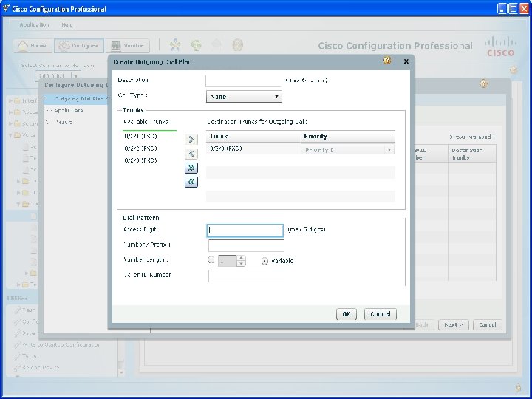
Task: Select available trunk 0/2/2 (FXO)
Action: click(140, 149)
